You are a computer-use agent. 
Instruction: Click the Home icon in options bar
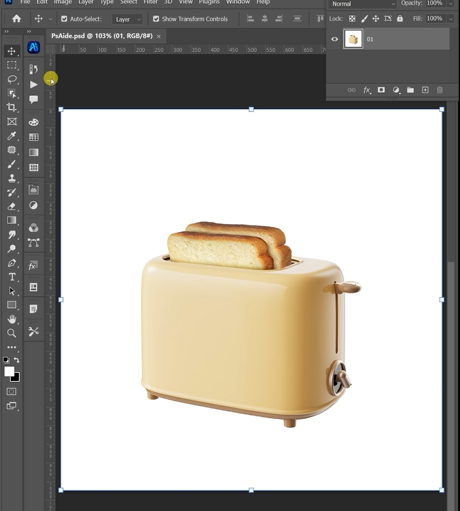point(16,19)
